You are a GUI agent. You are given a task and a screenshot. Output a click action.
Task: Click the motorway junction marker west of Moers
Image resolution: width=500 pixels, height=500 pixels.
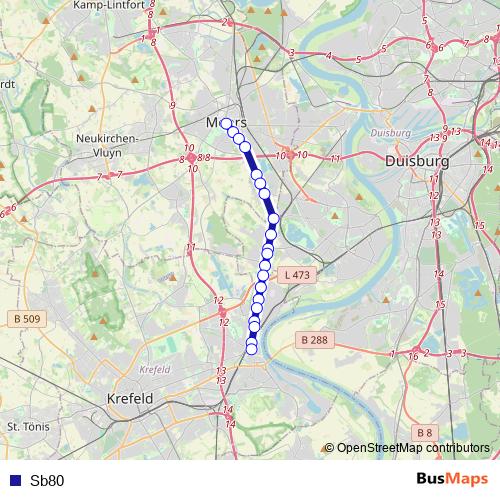[x=191, y=158]
